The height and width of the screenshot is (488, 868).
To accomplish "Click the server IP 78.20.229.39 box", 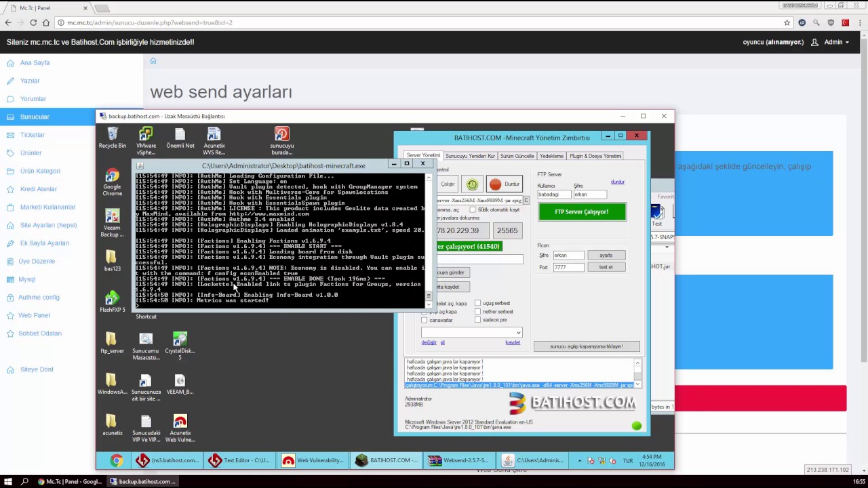I will (x=461, y=230).
